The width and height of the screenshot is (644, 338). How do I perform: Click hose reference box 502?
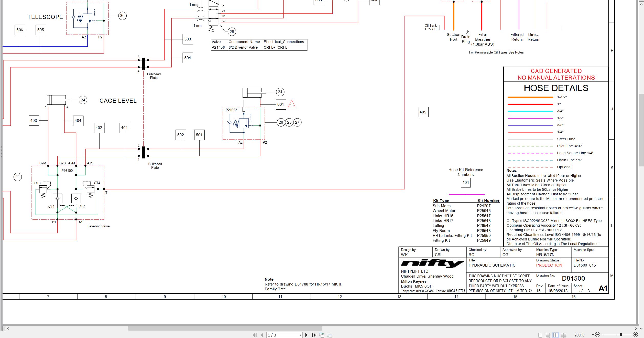[x=181, y=135]
